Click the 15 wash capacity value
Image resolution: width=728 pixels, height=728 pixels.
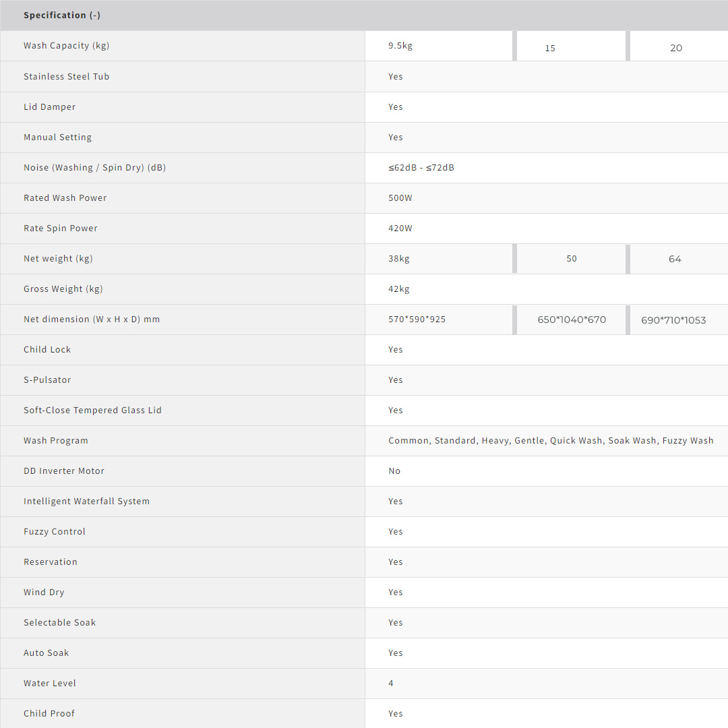(550, 48)
